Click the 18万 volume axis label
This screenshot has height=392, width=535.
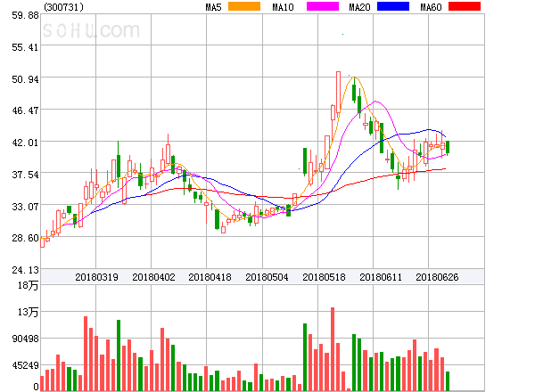pyautogui.click(x=28, y=285)
